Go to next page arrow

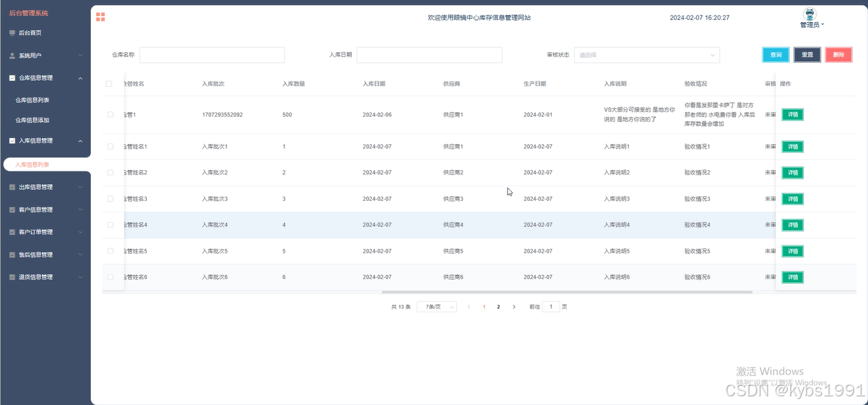tap(513, 307)
